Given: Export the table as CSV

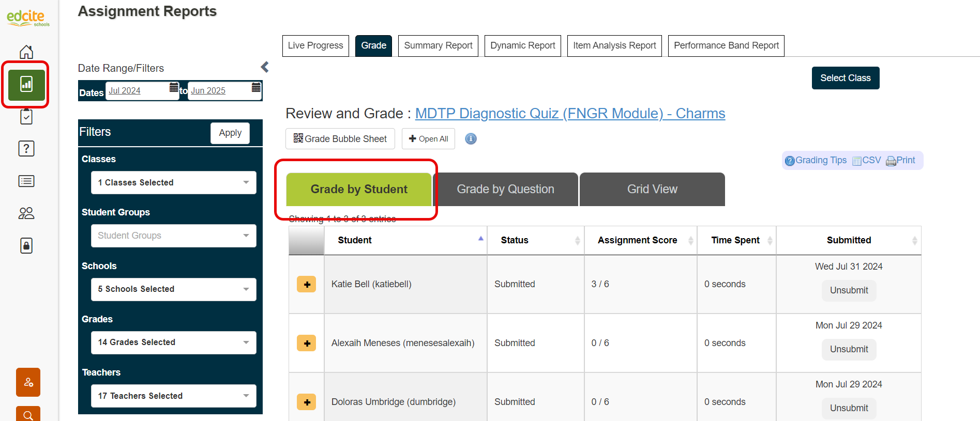Looking at the screenshot, I should click(867, 161).
